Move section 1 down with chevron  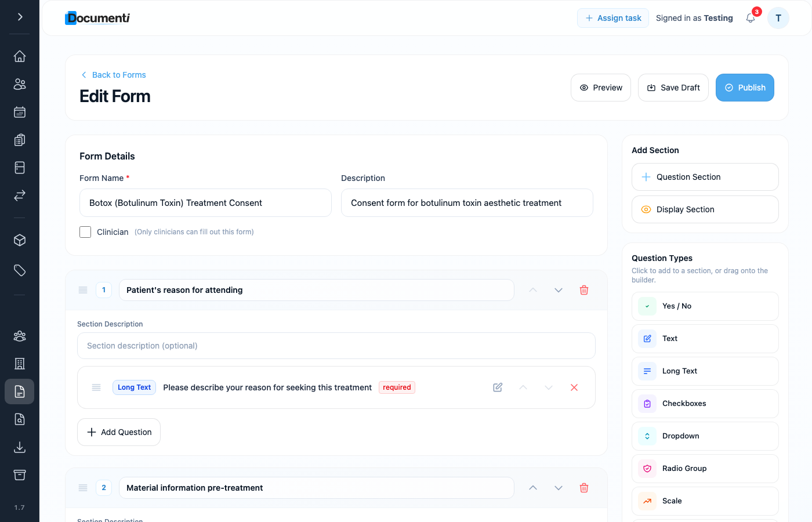click(559, 290)
